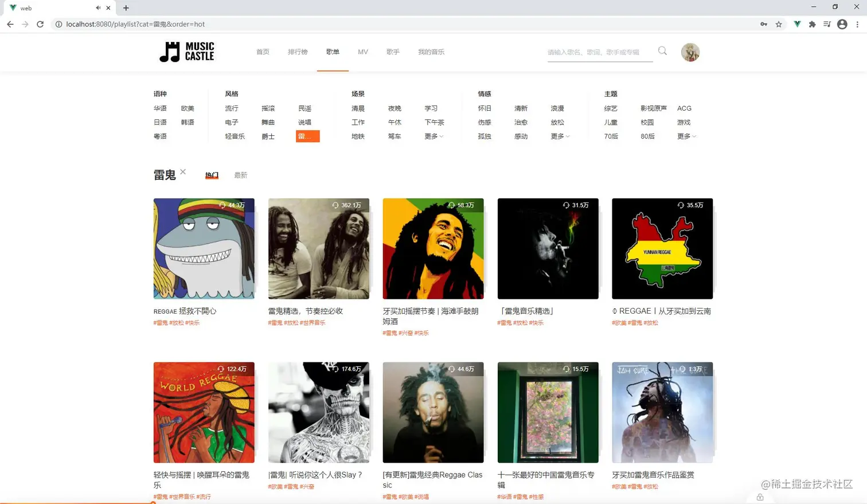This screenshot has width=867, height=504.
Task: Expand 更多 under 情感 category
Action: (560, 136)
